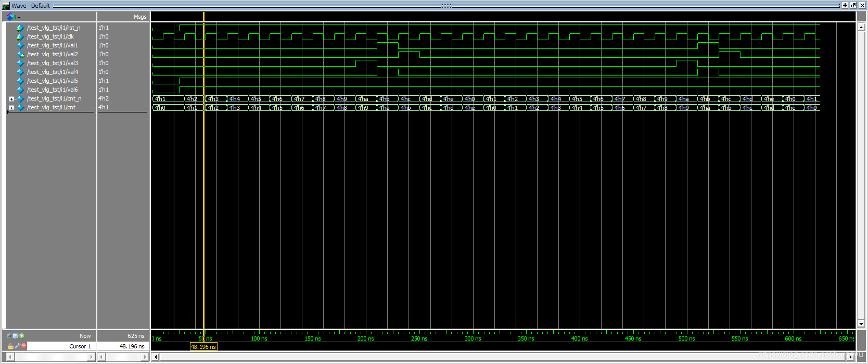Click right arrow of names pane scrollbar
This screenshot has height=364, width=868.
(x=92, y=357)
